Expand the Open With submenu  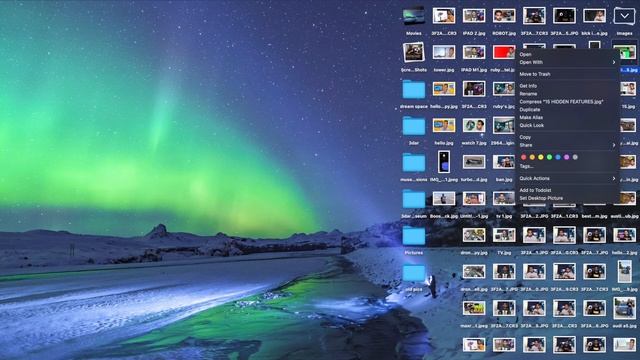click(x=568, y=62)
